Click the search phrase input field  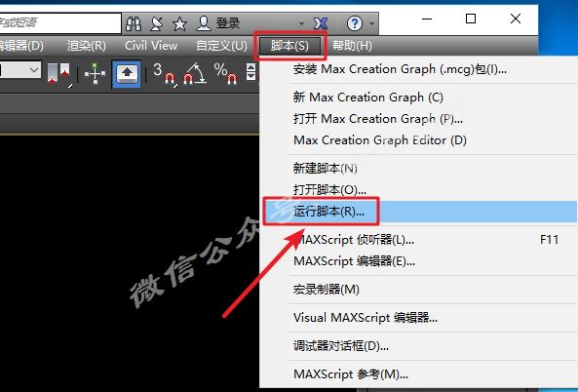click(60, 23)
